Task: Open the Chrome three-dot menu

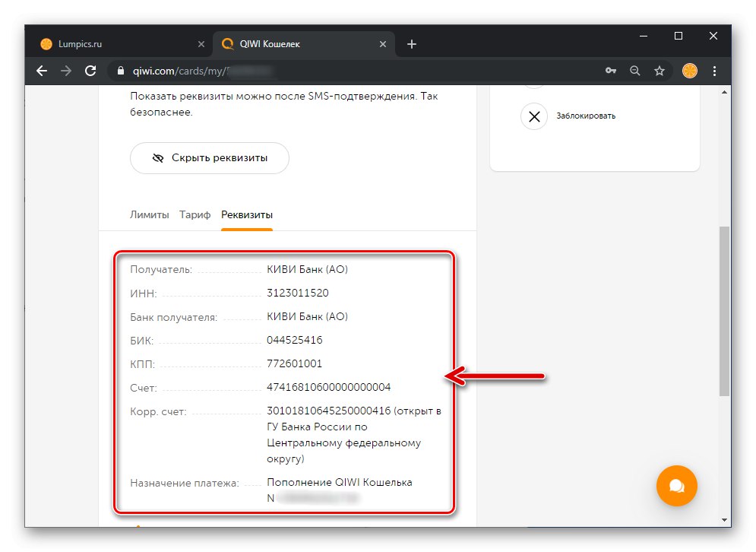Action: [x=714, y=71]
